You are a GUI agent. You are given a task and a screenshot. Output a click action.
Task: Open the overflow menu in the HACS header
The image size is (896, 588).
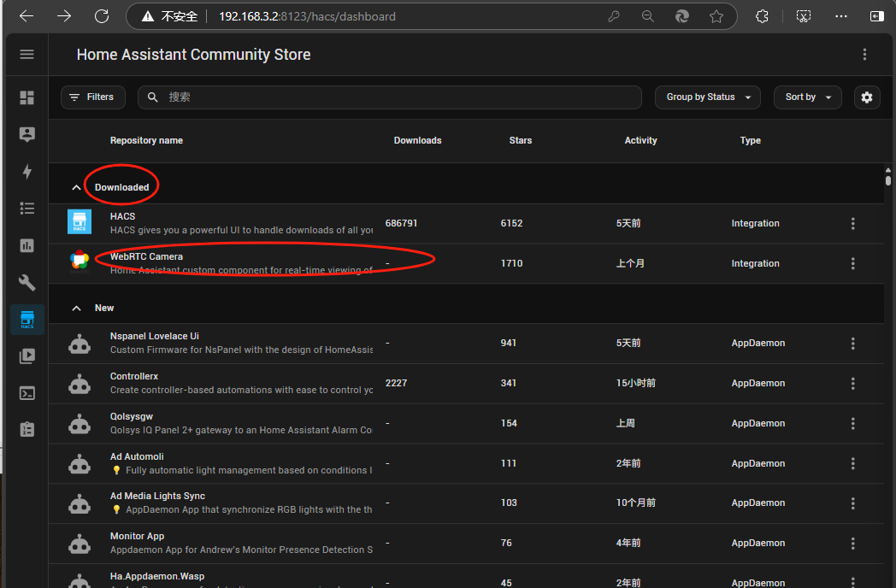[x=864, y=55]
